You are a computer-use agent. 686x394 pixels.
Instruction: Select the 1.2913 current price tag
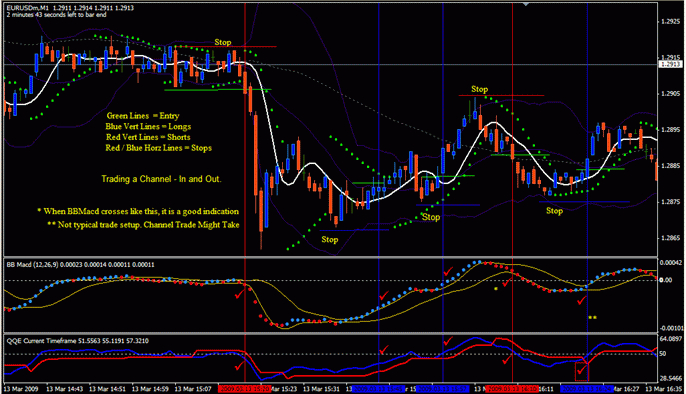pos(670,64)
